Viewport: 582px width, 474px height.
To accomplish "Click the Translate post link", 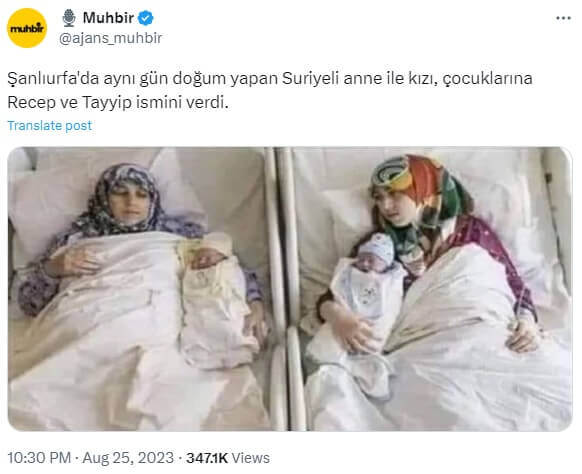I will pyautogui.click(x=50, y=125).
